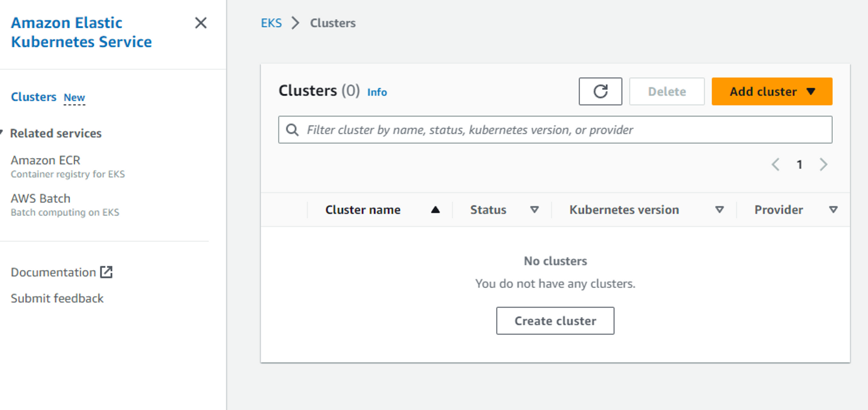Click the Provider column header
This screenshot has width=868, height=410.
[x=779, y=210]
